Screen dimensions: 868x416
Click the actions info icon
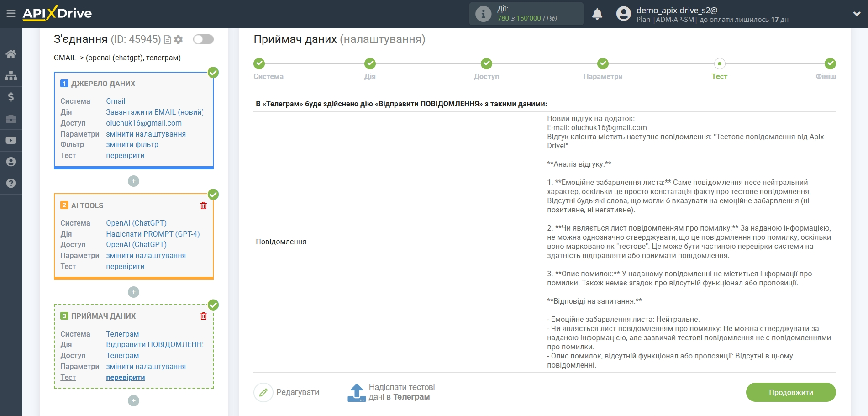pyautogui.click(x=483, y=14)
